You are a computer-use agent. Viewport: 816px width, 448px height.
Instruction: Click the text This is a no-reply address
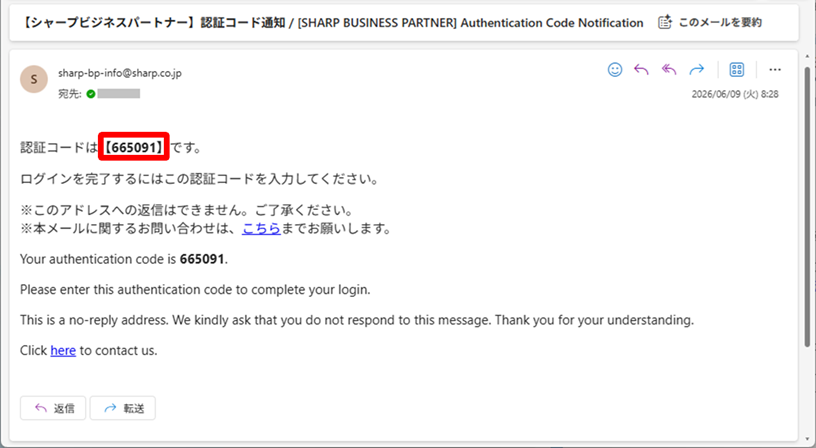(94, 320)
